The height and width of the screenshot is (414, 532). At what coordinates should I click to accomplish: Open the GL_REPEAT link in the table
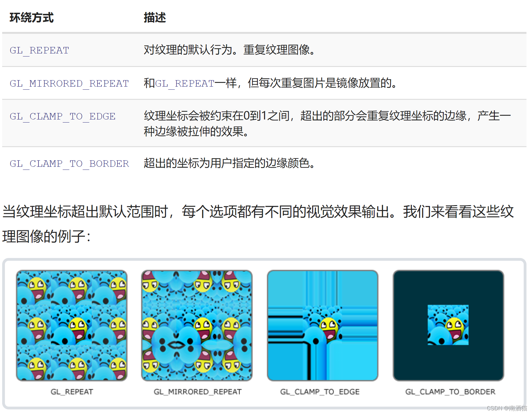click(39, 50)
